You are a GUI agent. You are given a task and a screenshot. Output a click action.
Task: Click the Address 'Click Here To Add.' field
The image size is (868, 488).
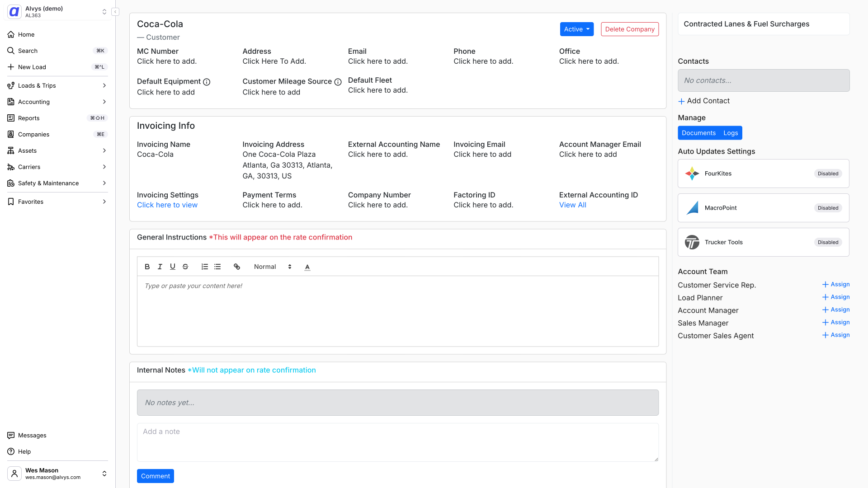click(x=274, y=61)
